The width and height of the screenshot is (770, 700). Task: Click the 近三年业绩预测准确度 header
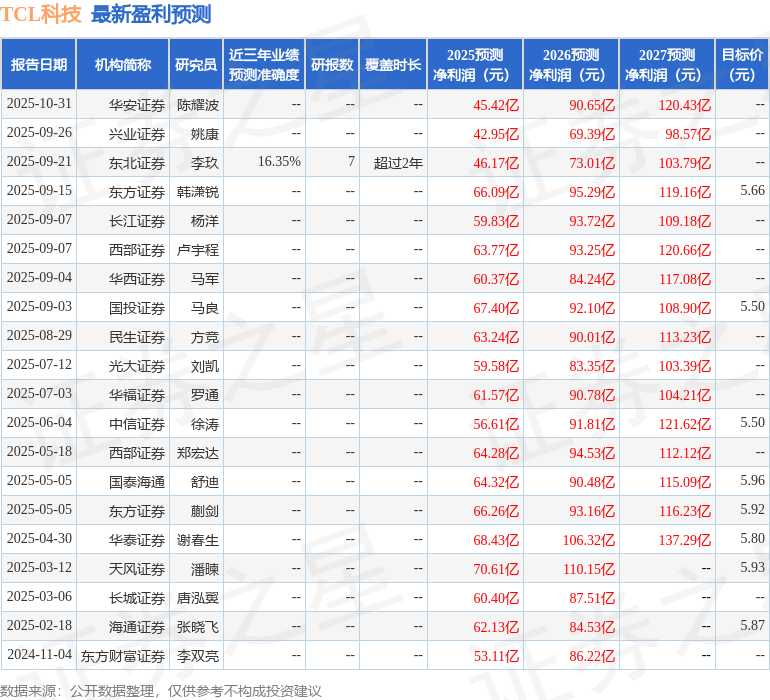tap(263, 65)
